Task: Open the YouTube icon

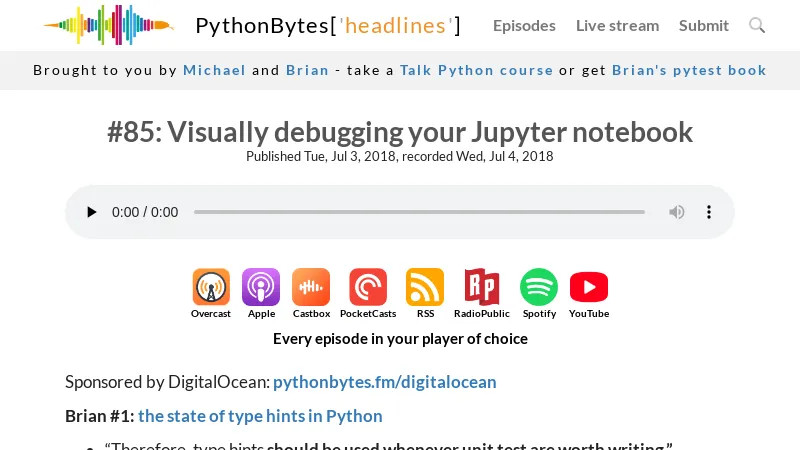Action: pos(589,287)
